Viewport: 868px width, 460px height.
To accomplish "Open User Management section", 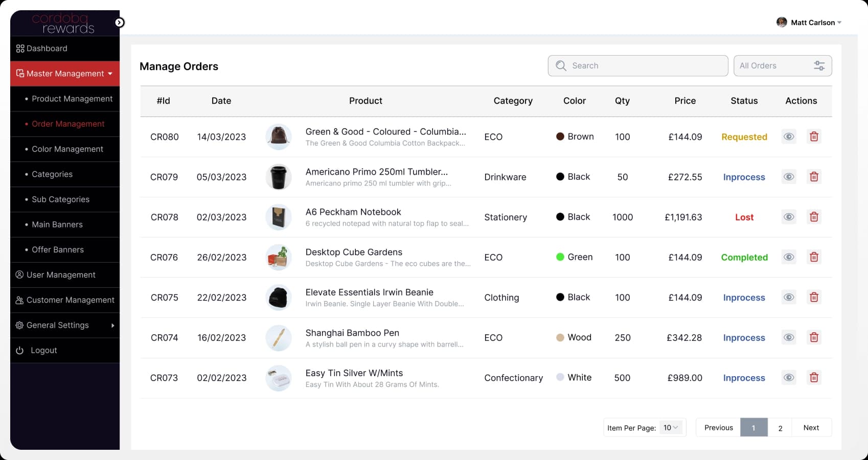I will coord(65,275).
